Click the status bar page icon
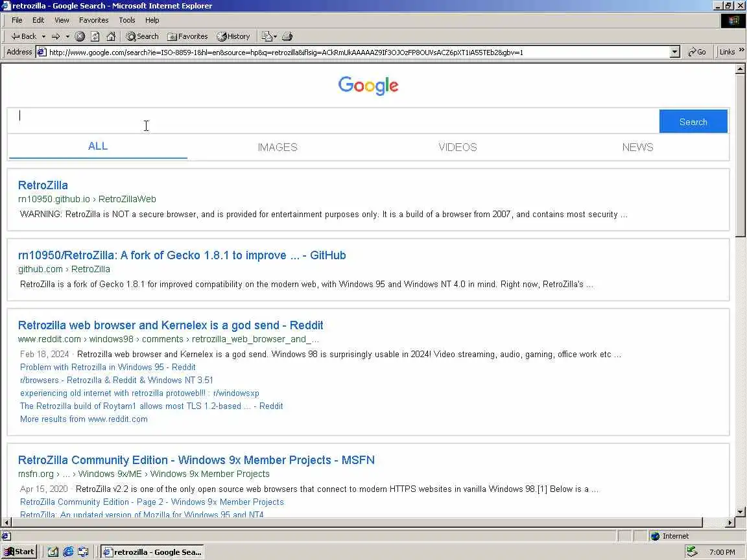This screenshot has width=747, height=560. [x=6, y=536]
